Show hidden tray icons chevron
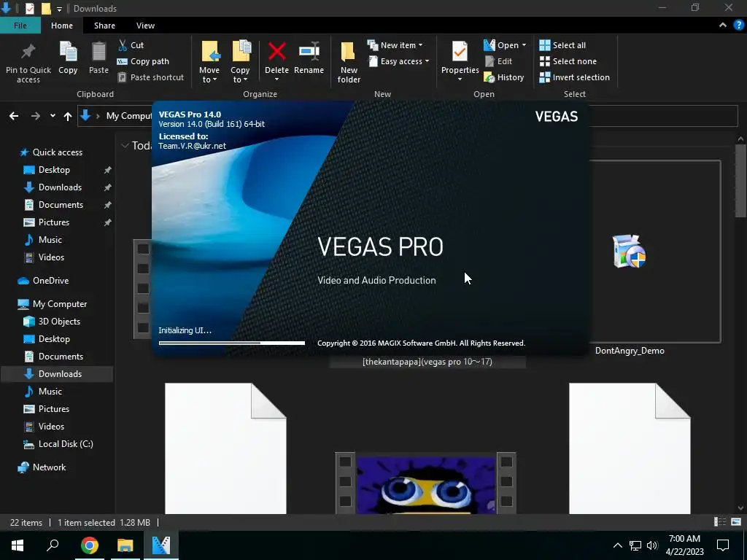Image resolution: width=747 pixels, height=560 pixels. coord(617,545)
